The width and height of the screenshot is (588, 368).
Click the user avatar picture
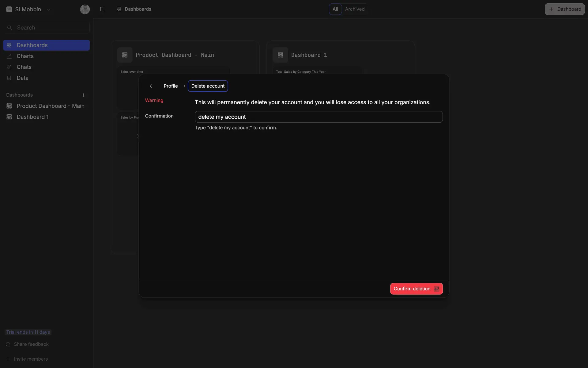[85, 9]
